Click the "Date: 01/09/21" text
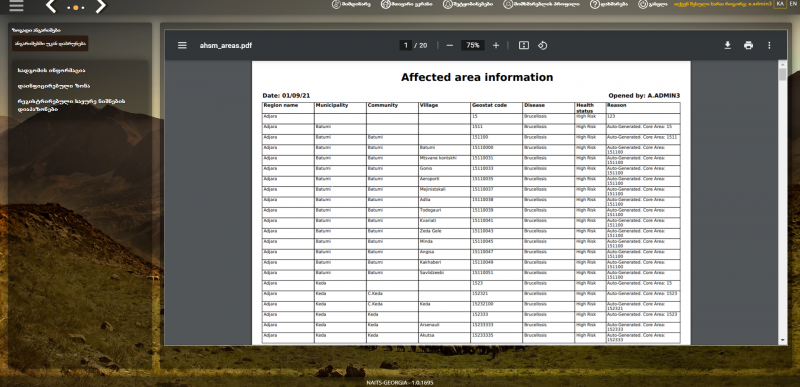The width and height of the screenshot is (800, 387). (286, 95)
